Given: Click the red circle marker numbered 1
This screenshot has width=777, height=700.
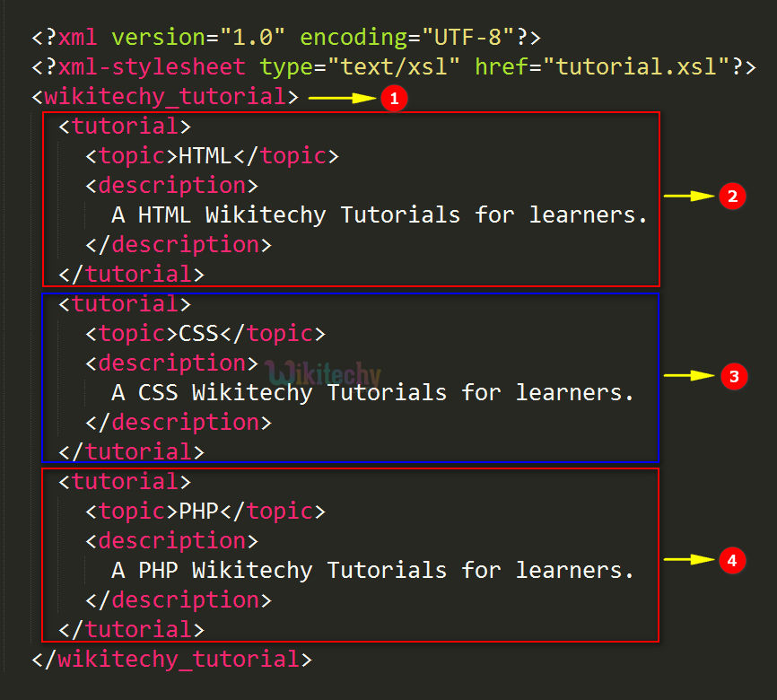Looking at the screenshot, I should [393, 98].
